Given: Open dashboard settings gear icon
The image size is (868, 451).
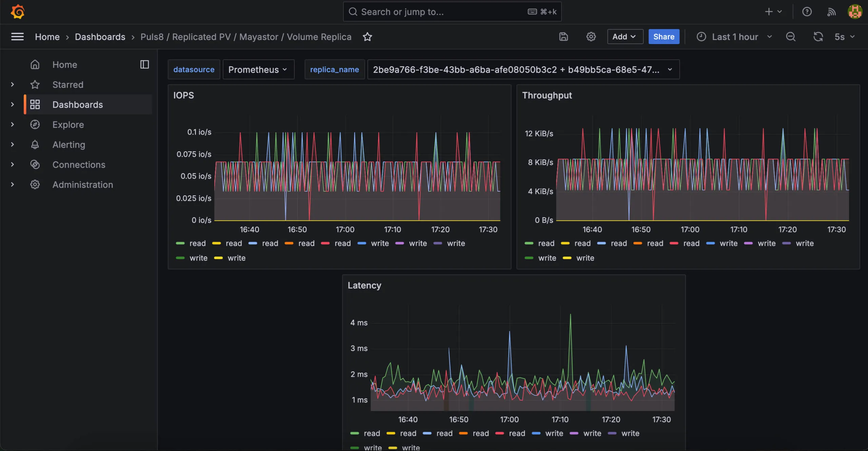Looking at the screenshot, I should [x=591, y=37].
